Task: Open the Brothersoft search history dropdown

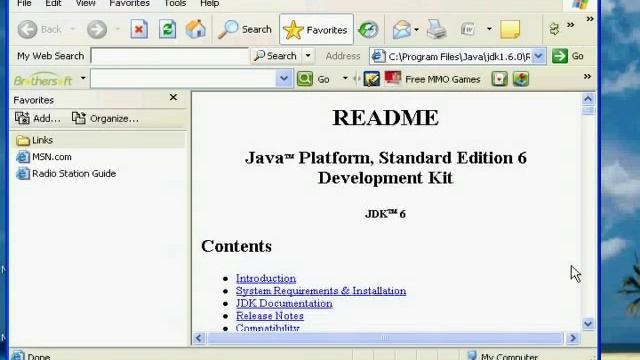Action: coord(284,78)
